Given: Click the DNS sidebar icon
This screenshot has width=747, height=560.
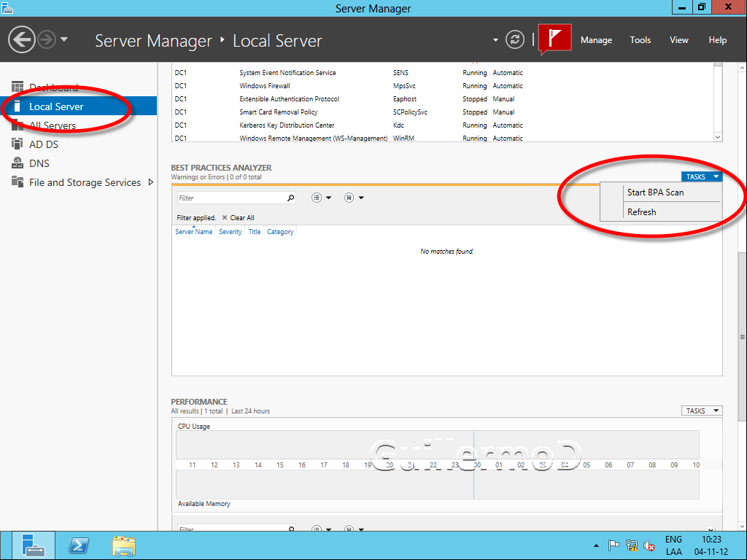Looking at the screenshot, I should pyautogui.click(x=18, y=163).
